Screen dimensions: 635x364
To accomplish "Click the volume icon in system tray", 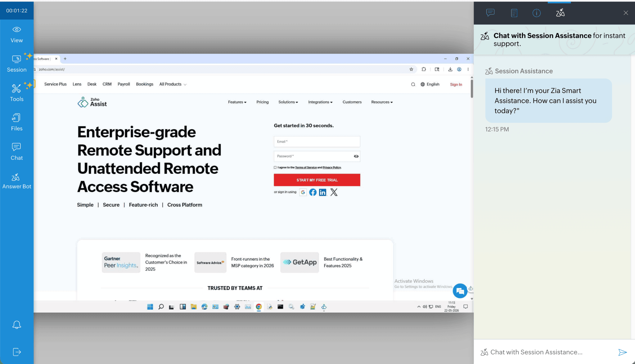I will click(x=425, y=307).
